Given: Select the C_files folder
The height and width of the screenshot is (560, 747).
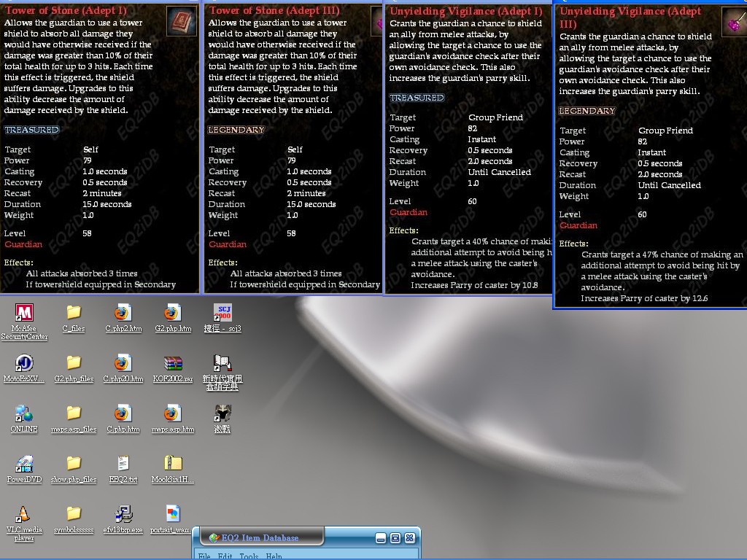Looking at the screenshot, I should click(74, 314).
